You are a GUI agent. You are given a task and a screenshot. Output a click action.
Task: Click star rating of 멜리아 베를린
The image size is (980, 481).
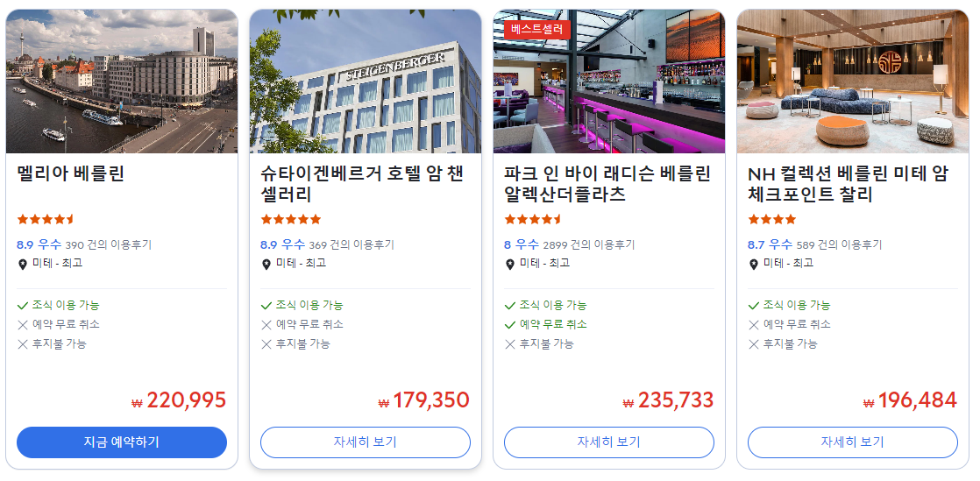click(46, 219)
